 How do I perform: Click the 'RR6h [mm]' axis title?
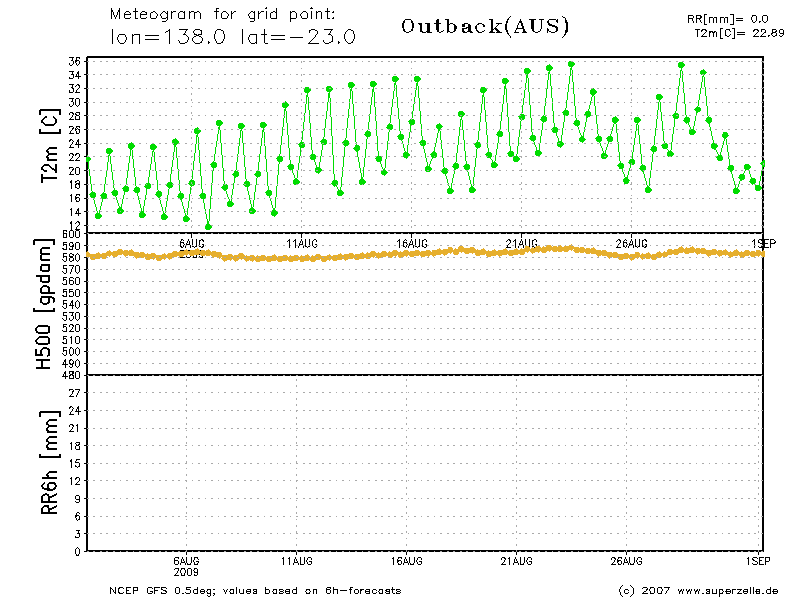point(49,462)
